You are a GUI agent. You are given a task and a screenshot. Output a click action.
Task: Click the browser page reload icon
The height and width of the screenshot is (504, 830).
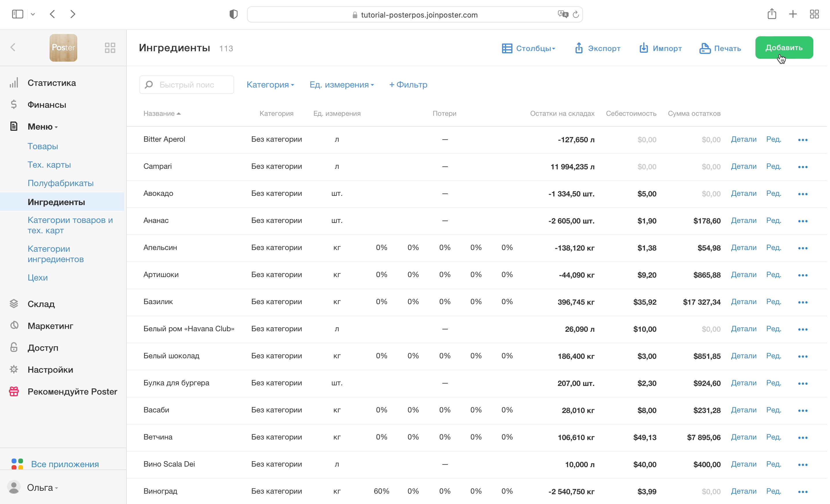tap(576, 14)
